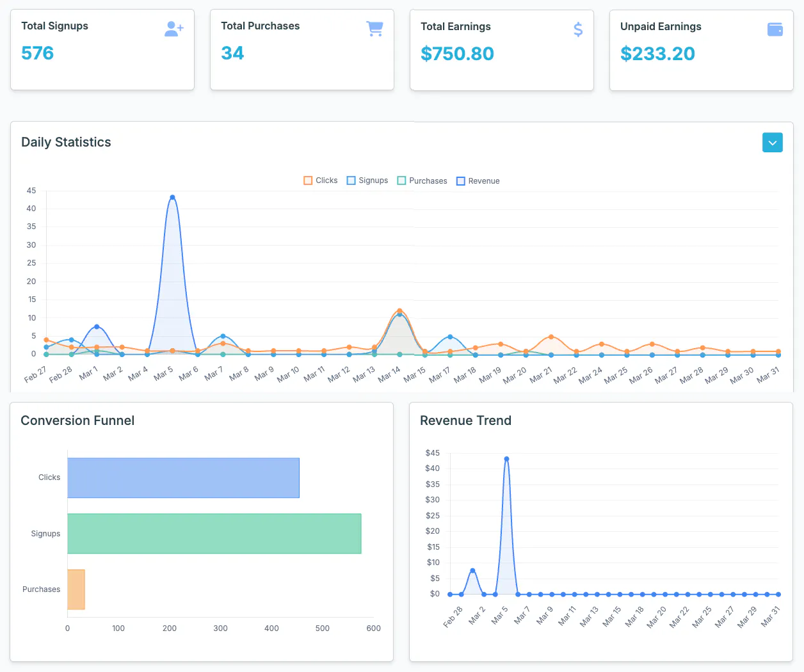Click the Signups axis label in Conversion Funnel
This screenshot has height=672, width=804.
tap(45, 534)
